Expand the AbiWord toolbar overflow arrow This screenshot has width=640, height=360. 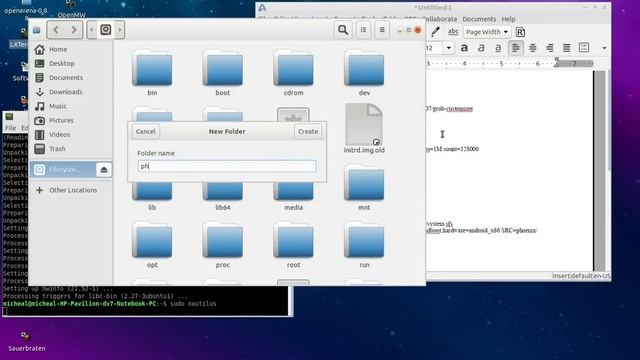604,48
